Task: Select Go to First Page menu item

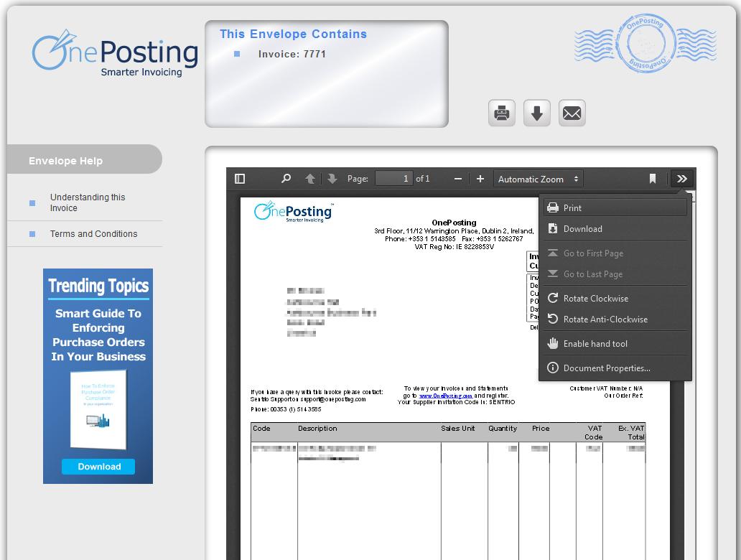Action: (615, 253)
